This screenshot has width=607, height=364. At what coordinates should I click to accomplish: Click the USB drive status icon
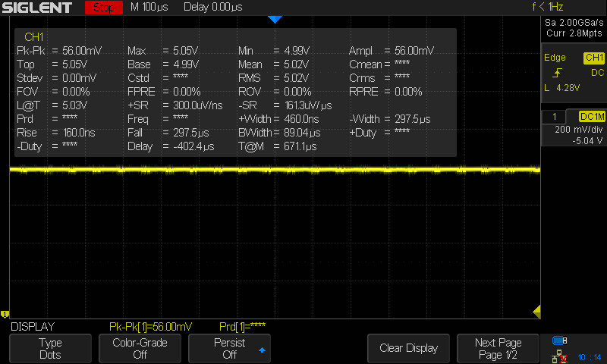coord(560,340)
